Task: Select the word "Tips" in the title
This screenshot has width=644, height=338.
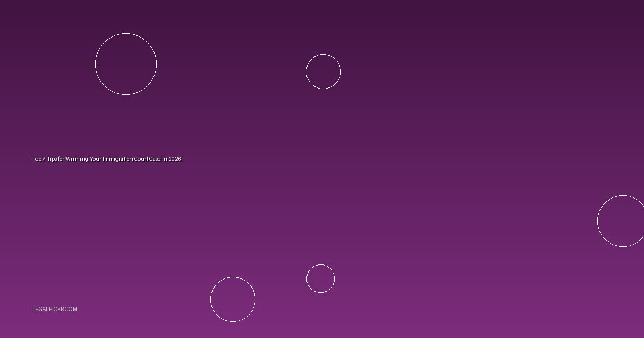Action: tap(52, 159)
